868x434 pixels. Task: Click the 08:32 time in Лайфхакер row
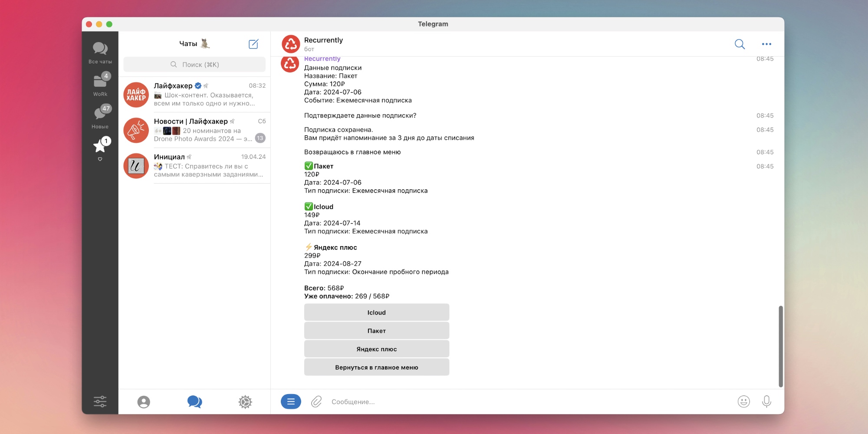coord(257,85)
